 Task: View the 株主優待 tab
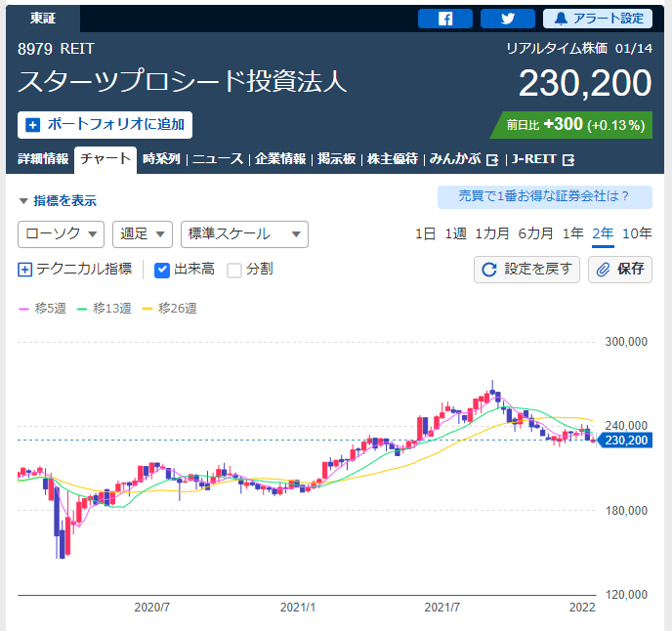click(x=393, y=159)
